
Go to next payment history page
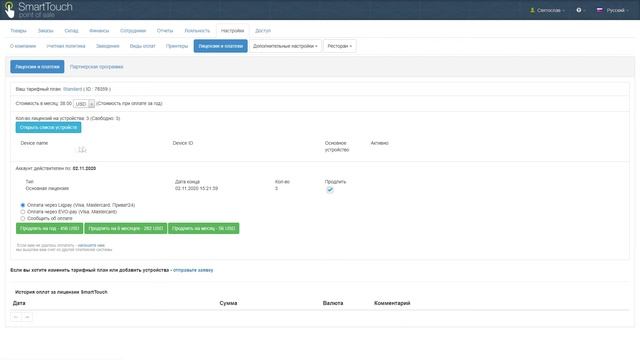click(27, 317)
